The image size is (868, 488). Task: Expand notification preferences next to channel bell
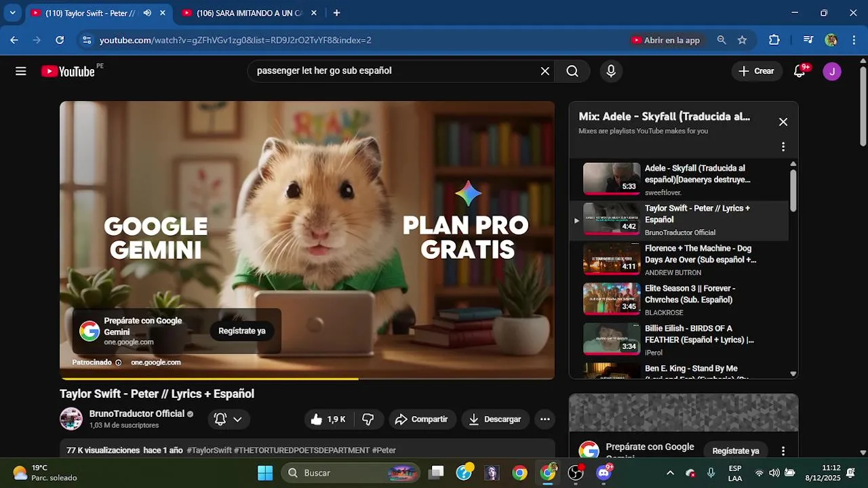pyautogui.click(x=237, y=420)
